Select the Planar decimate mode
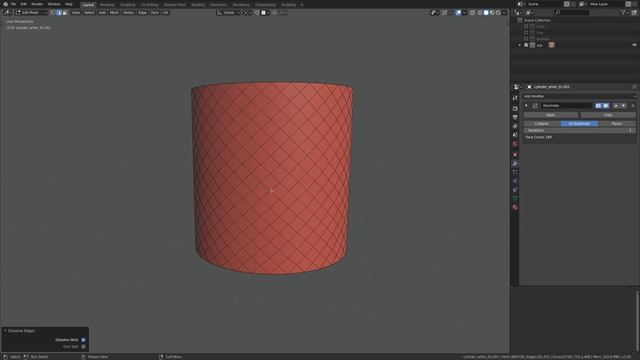Viewport: 640px width, 360px height. 617,124
